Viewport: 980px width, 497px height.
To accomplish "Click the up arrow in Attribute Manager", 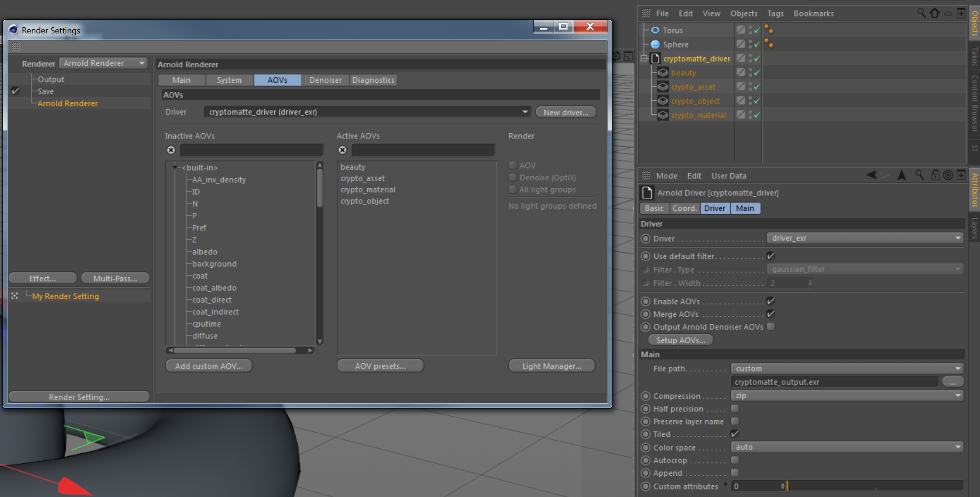I will pos(901,175).
